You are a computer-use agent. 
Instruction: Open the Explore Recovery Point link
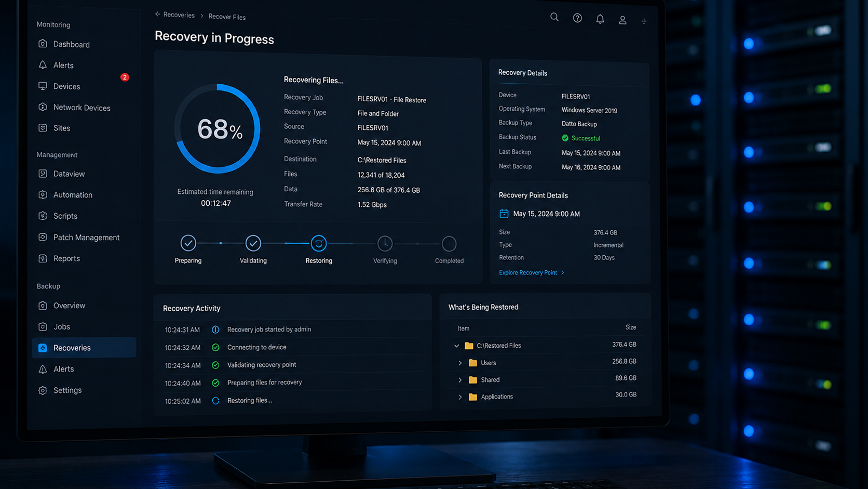click(532, 272)
